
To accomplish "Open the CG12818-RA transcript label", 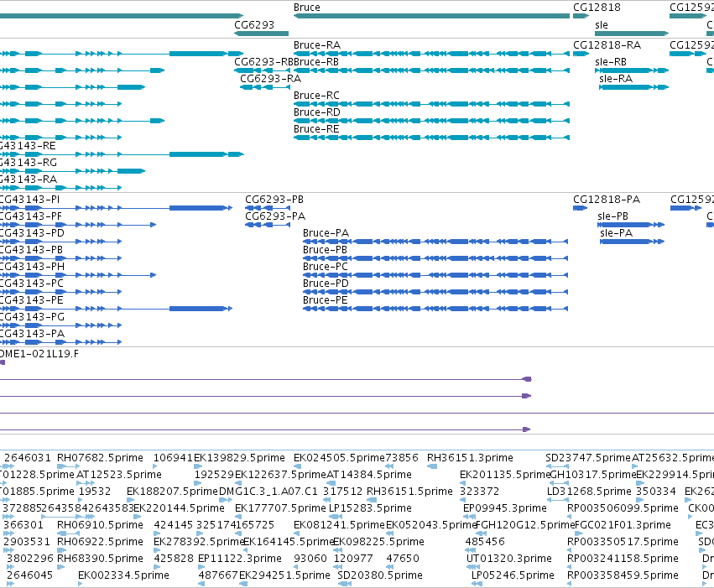I will (x=607, y=45).
